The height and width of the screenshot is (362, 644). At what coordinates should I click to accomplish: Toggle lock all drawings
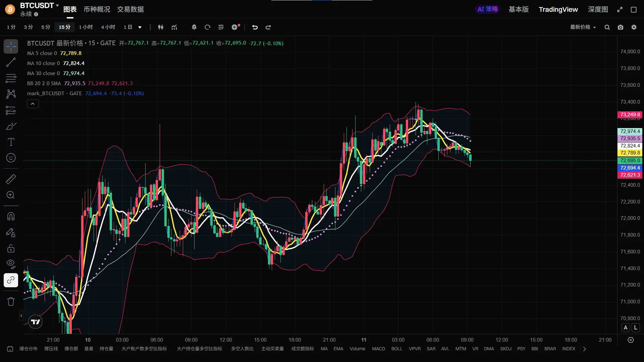11,248
